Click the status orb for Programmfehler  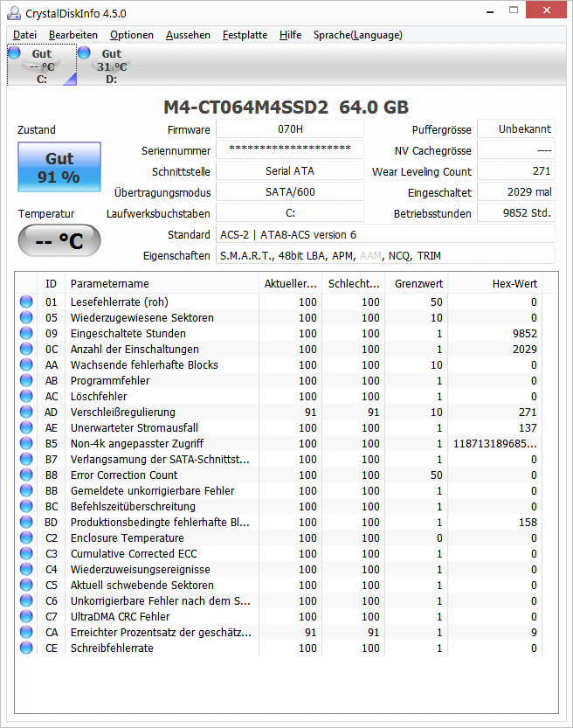click(x=26, y=381)
